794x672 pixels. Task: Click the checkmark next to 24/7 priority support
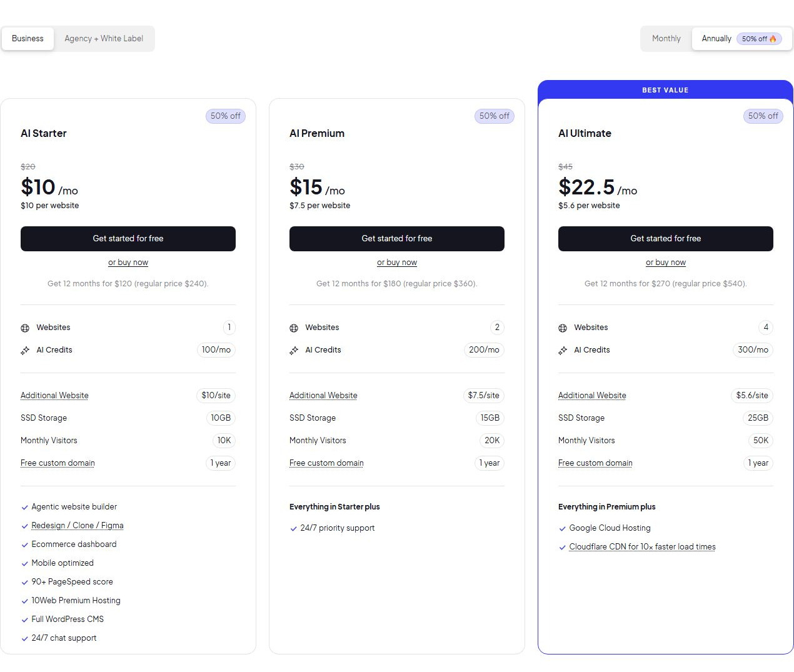[x=293, y=529]
